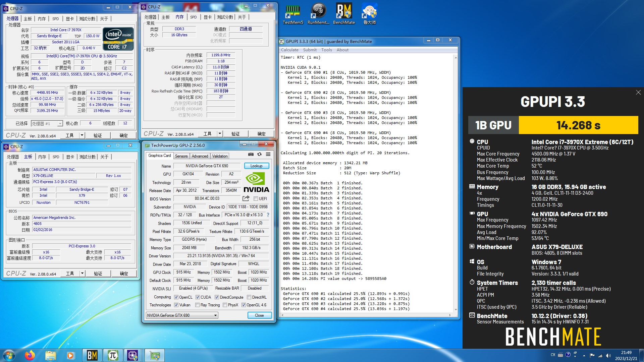
Task: Launch Firefox from the taskbar
Action: pos(30,355)
